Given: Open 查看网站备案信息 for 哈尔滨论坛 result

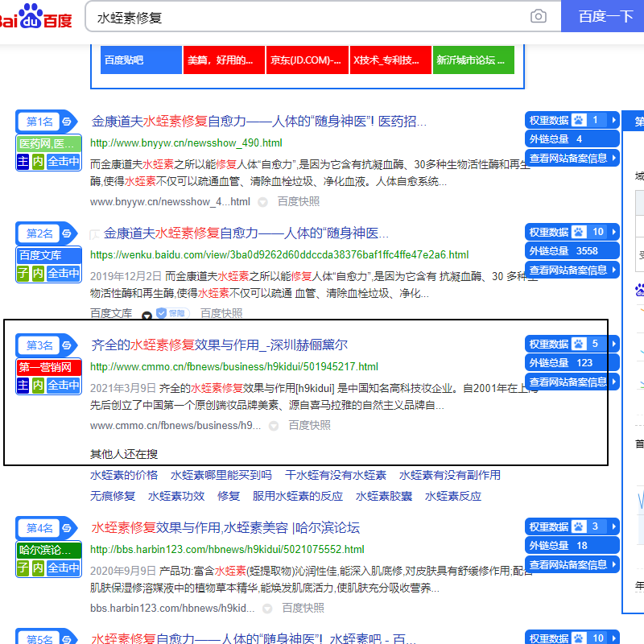Looking at the screenshot, I should click(572, 565).
